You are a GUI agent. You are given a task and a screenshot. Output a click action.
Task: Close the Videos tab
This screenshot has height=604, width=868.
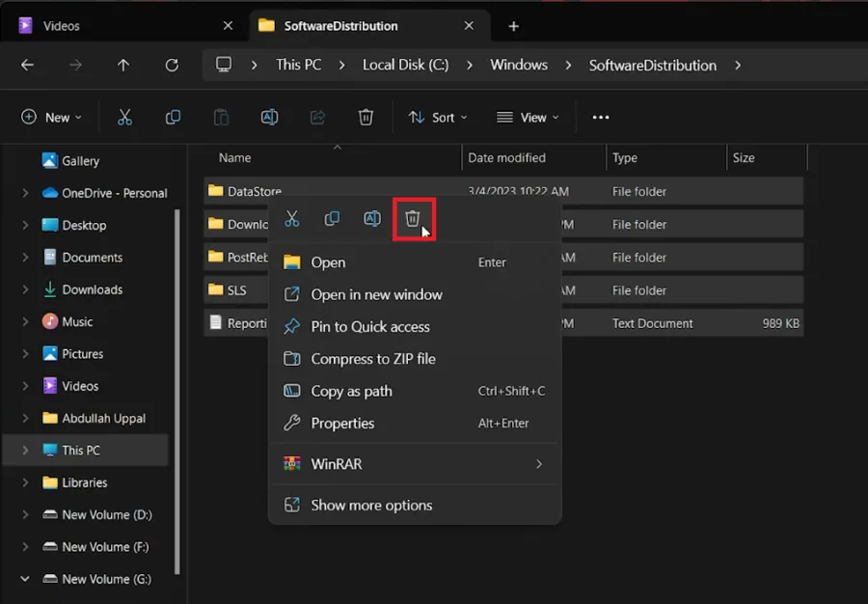(228, 25)
